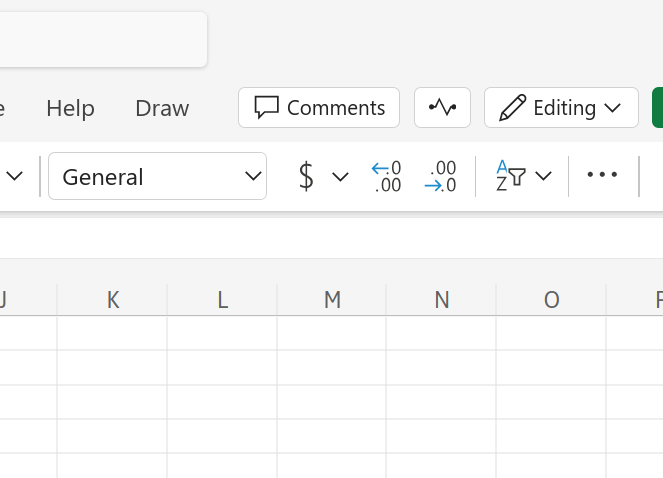Click the Increase Decimal icon
The image size is (663, 478).
point(386,177)
